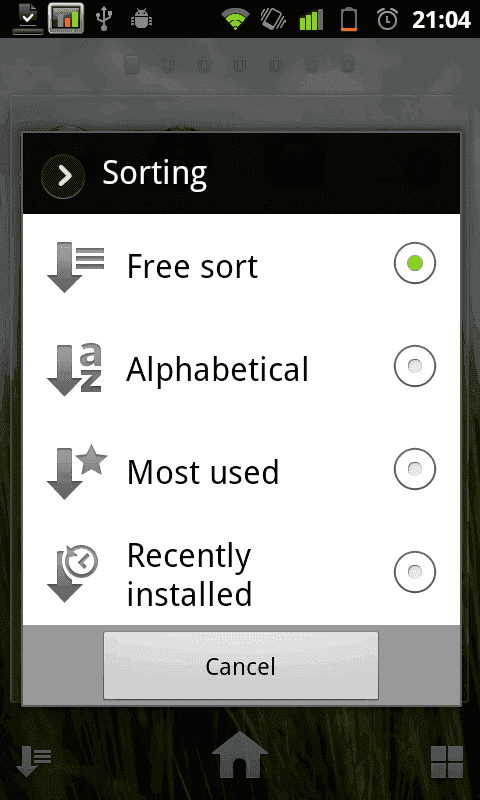Tap the battery indicator in status bar
The width and height of the screenshot is (480, 800).
click(x=349, y=19)
